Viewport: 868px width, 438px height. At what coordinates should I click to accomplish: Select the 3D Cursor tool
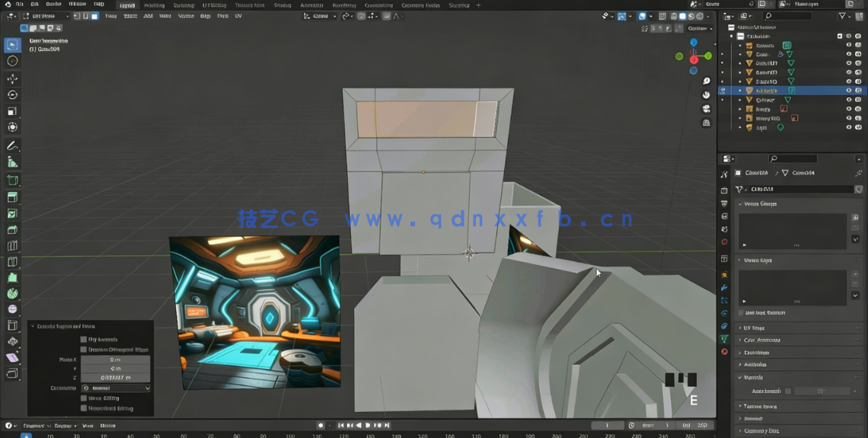tap(12, 61)
